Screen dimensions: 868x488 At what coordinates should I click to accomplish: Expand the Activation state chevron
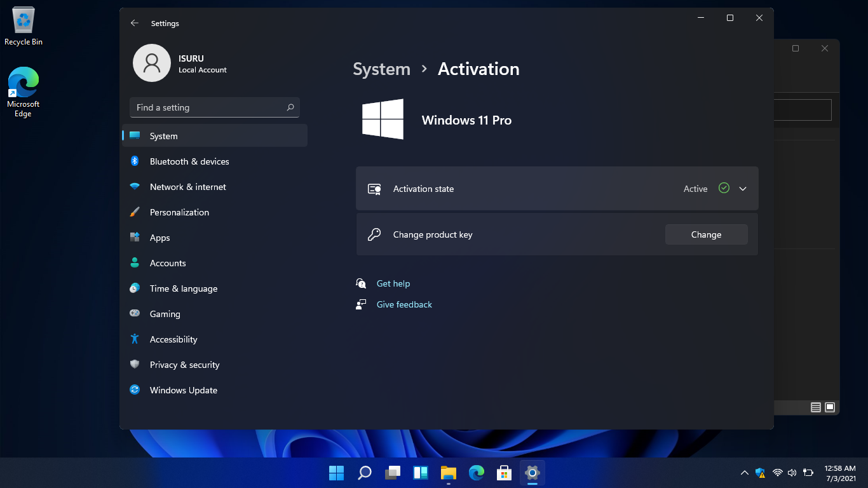click(743, 189)
